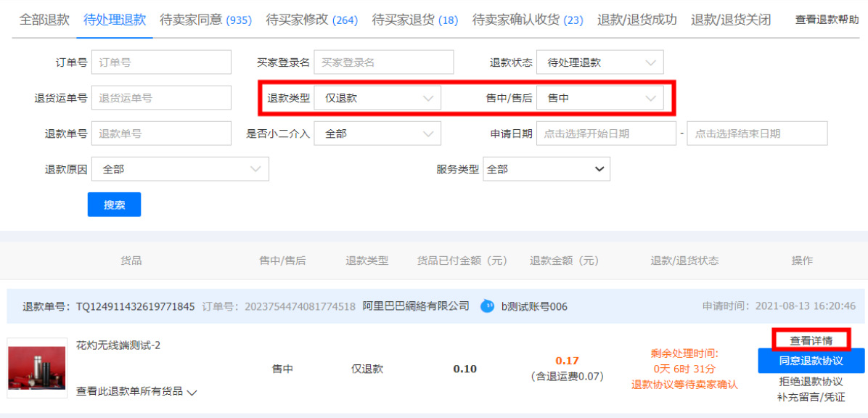Select the 退款/退货成功 tab

636,20
